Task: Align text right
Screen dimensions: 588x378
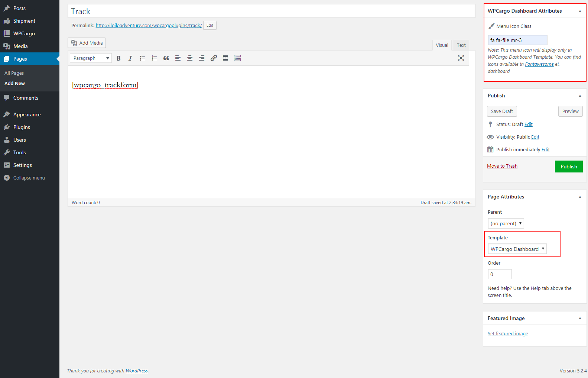Action: pos(202,58)
